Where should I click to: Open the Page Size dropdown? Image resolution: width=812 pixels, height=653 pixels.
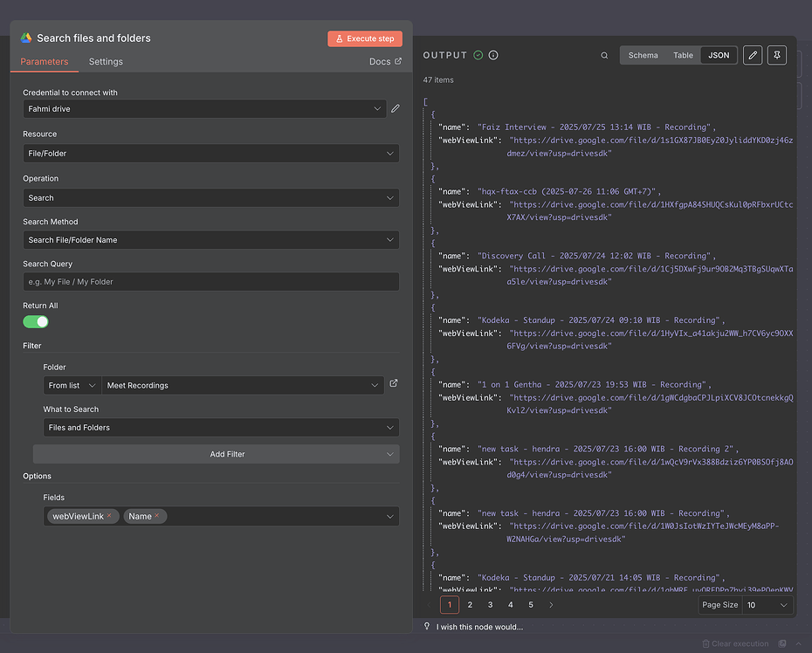click(768, 605)
